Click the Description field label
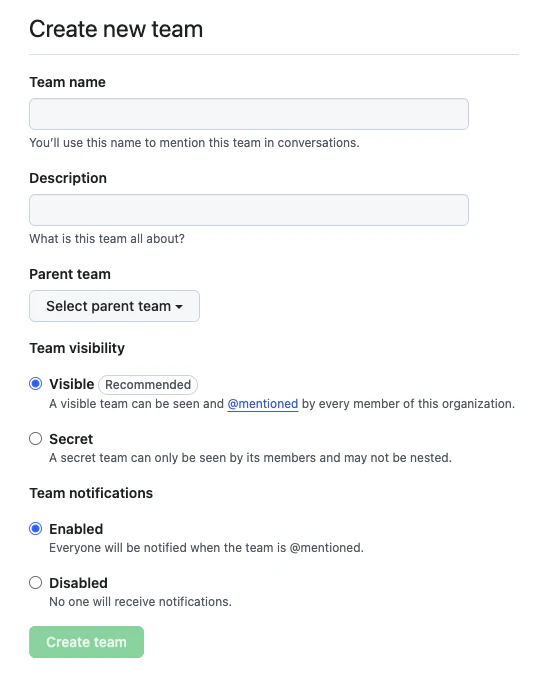The height and width of the screenshot is (677, 544). pyautogui.click(x=68, y=178)
